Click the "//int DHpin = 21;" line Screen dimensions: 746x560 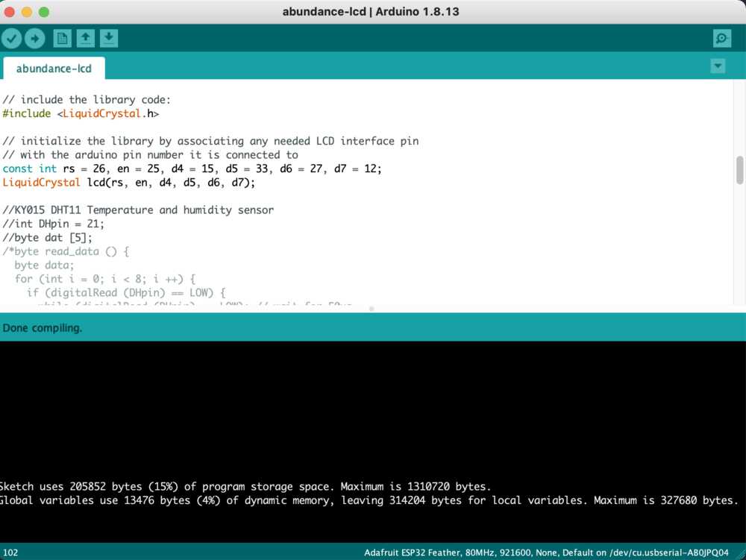pos(53,224)
